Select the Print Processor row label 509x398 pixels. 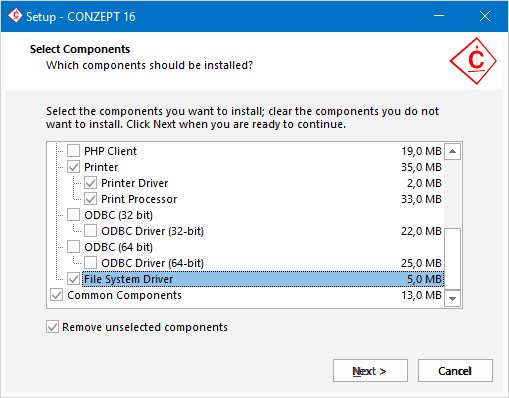[139, 199]
